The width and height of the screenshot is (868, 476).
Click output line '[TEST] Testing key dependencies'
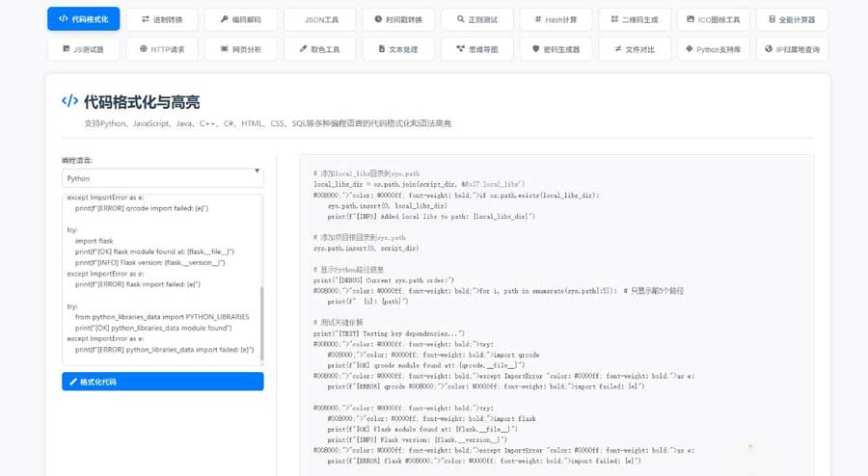coord(389,333)
